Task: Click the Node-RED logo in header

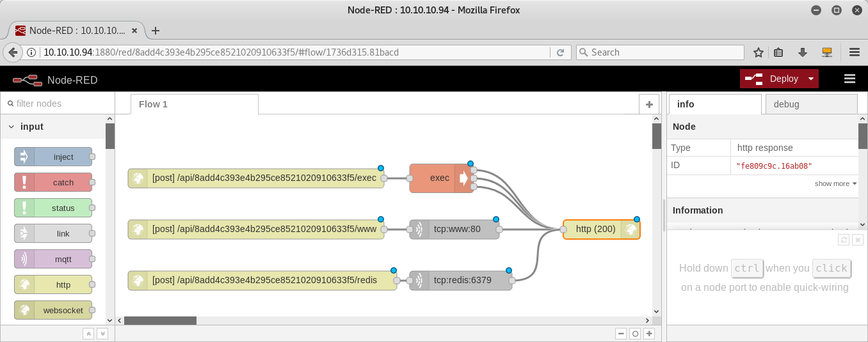Action: (28, 79)
